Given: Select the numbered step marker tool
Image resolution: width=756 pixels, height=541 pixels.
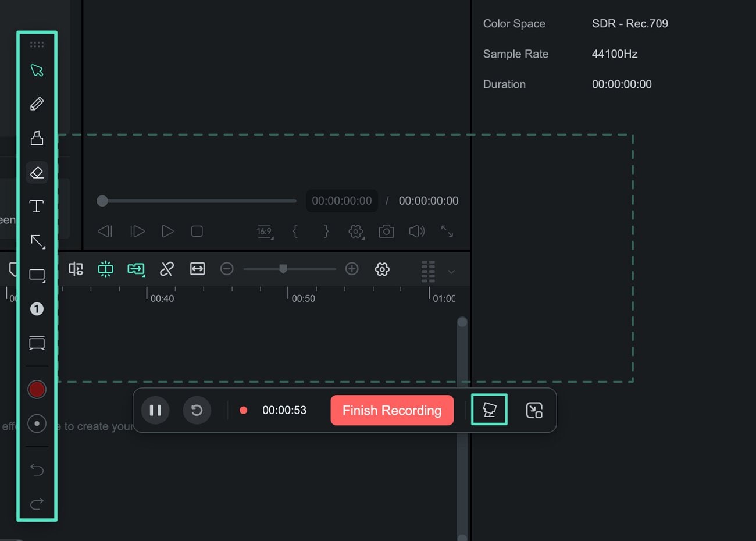Looking at the screenshot, I should [x=37, y=309].
